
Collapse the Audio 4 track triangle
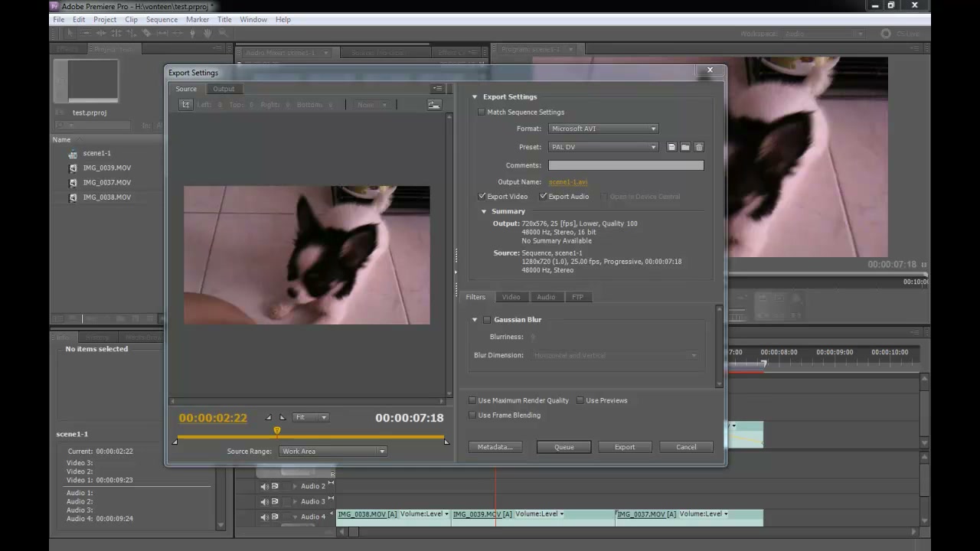pyautogui.click(x=295, y=517)
